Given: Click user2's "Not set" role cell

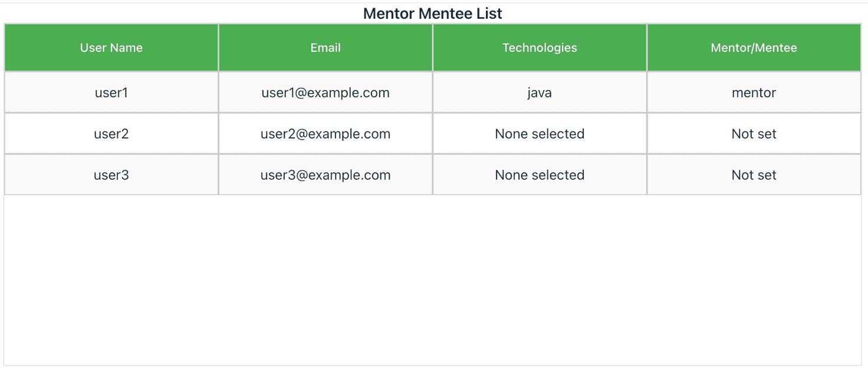Looking at the screenshot, I should [x=754, y=134].
